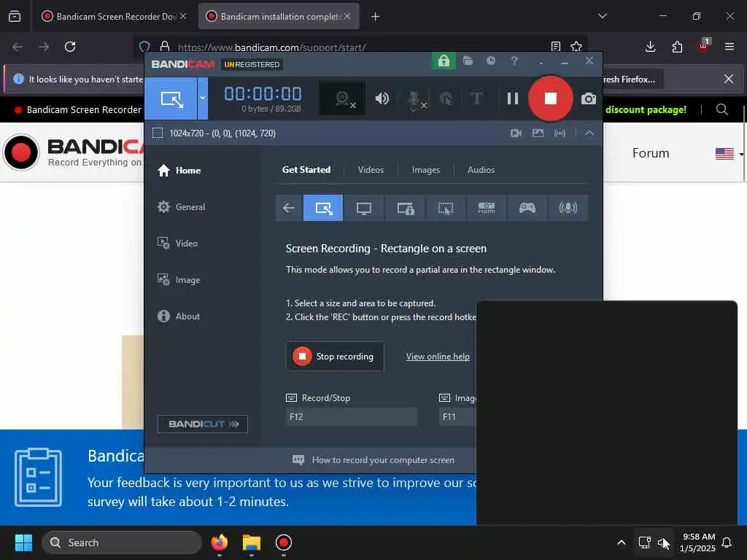
Task: List all Firefox tabs chevron
Action: 602,17
